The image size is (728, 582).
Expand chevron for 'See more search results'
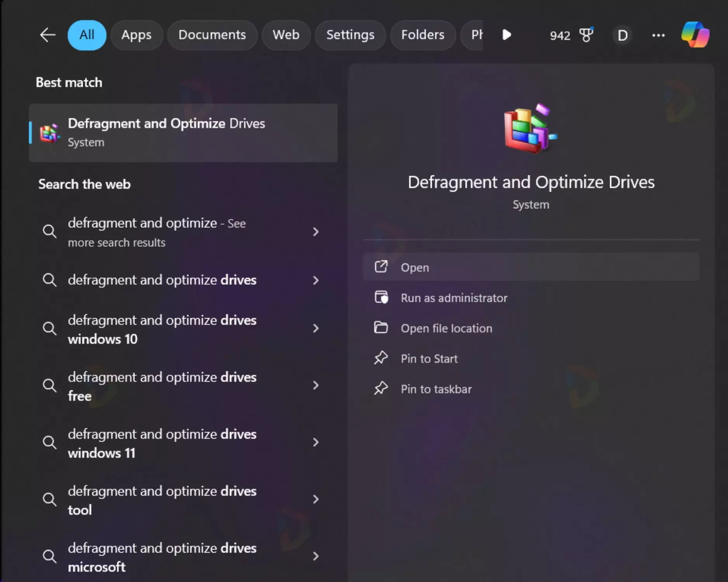316,232
